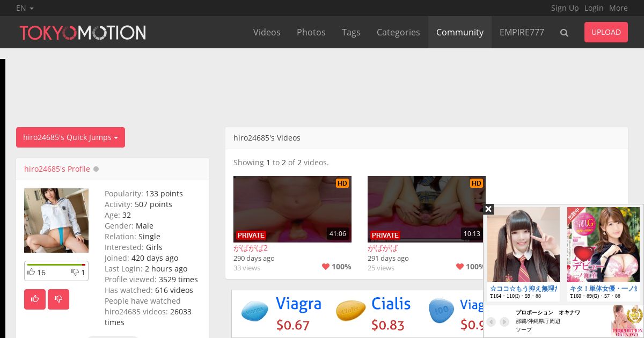Viewport: 644px width, 338px height.
Task: Open the More menu in the top bar
Action: point(618,8)
